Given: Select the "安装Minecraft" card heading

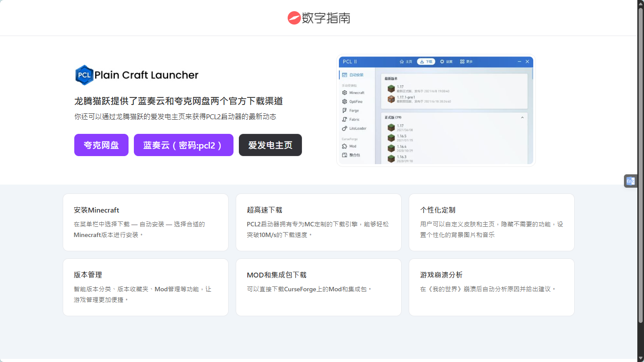Looking at the screenshot, I should 97,210.
